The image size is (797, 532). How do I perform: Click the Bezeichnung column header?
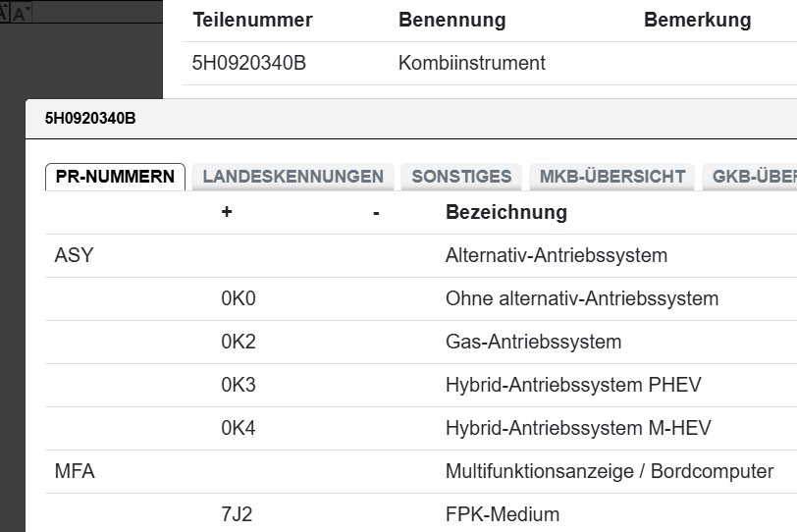pos(505,212)
